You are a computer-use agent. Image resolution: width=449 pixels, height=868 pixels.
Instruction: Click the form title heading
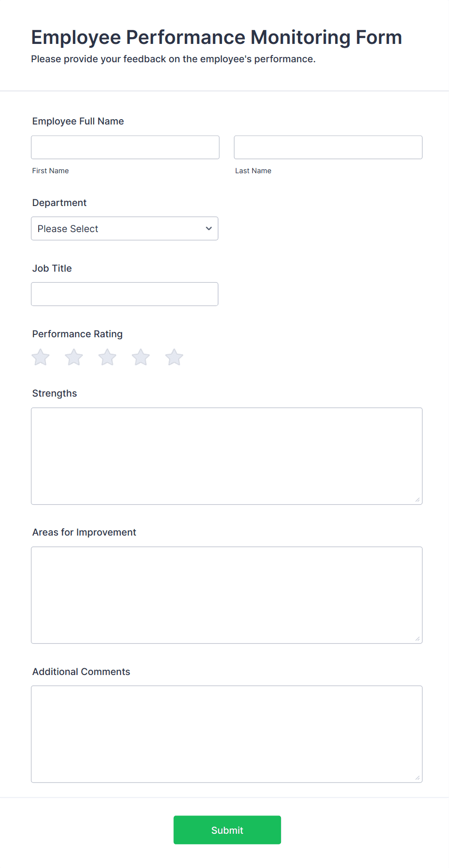point(217,37)
